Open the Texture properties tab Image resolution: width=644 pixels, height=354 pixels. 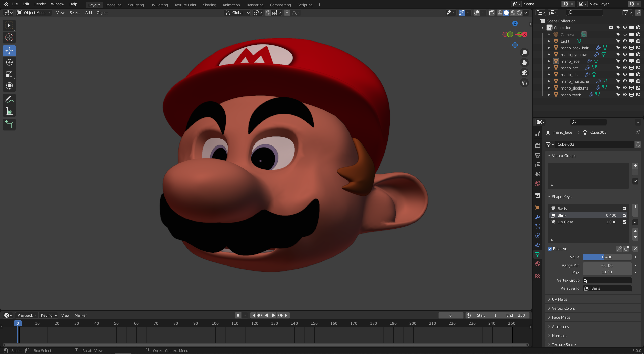pyautogui.click(x=538, y=276)
